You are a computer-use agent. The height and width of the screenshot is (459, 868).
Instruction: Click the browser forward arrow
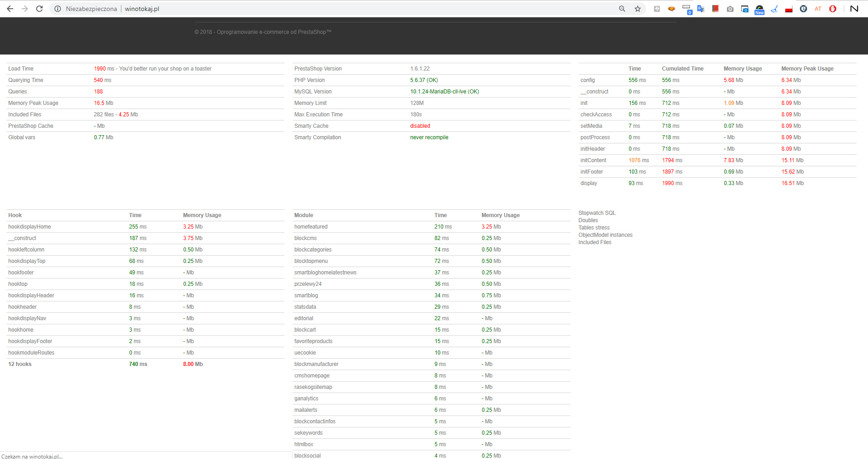coord(25,9)
